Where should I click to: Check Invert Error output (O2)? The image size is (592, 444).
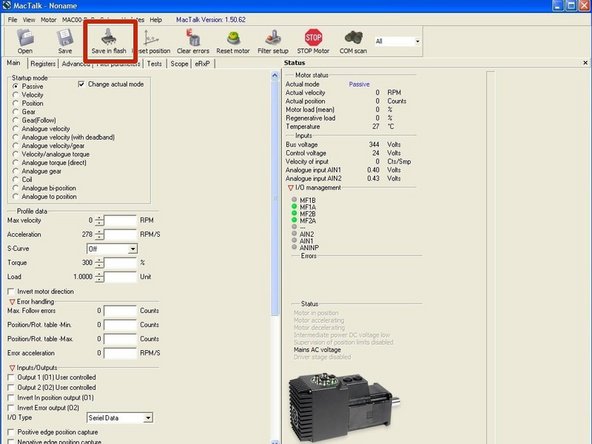click(11, 408)
